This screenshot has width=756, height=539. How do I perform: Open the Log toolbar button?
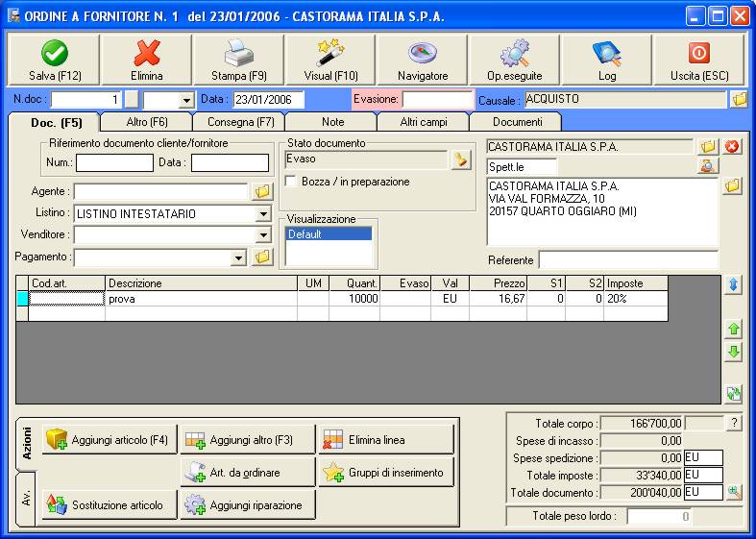click(606, 60)
